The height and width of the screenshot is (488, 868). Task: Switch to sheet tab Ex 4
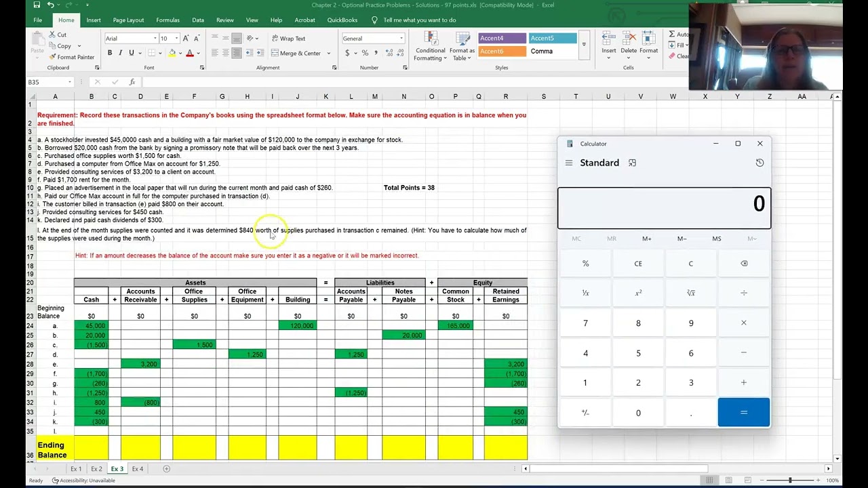pos(138,469)
